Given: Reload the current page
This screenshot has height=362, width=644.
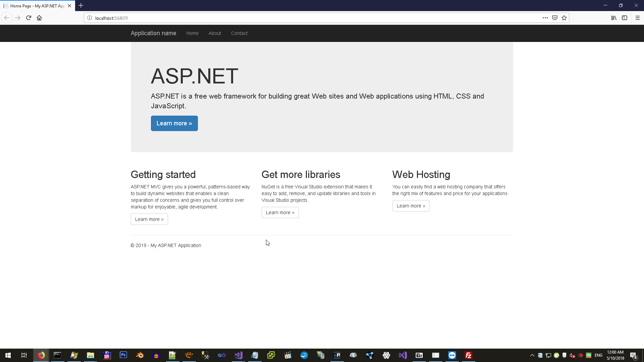Looking at the screenshot, I should tap(29, 18).
